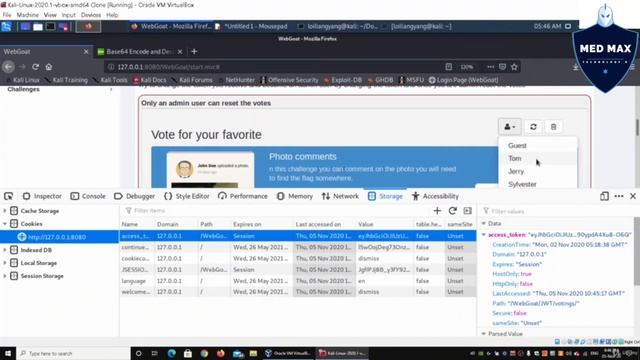The width and height of the screenshot is (640, 360).
Task: Click the Windows Start button
Action: tap(8, 353)
